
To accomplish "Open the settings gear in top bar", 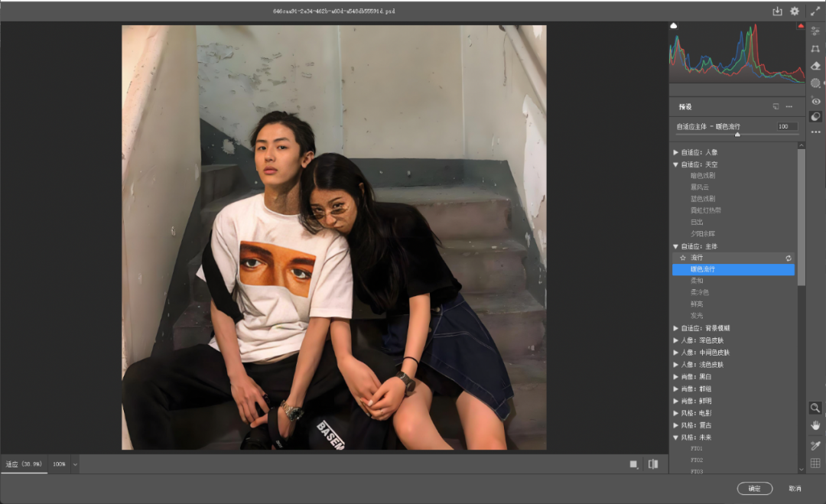I will click(x=795, y=11).
